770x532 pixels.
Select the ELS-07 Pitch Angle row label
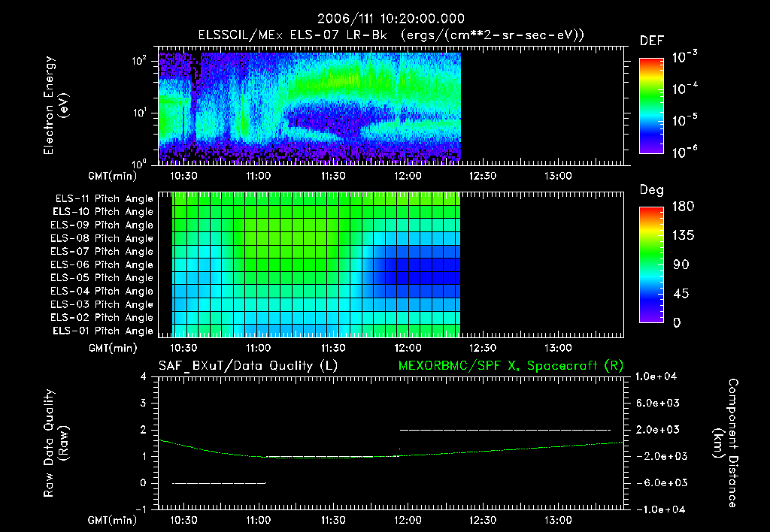click(x=102, y=251)
